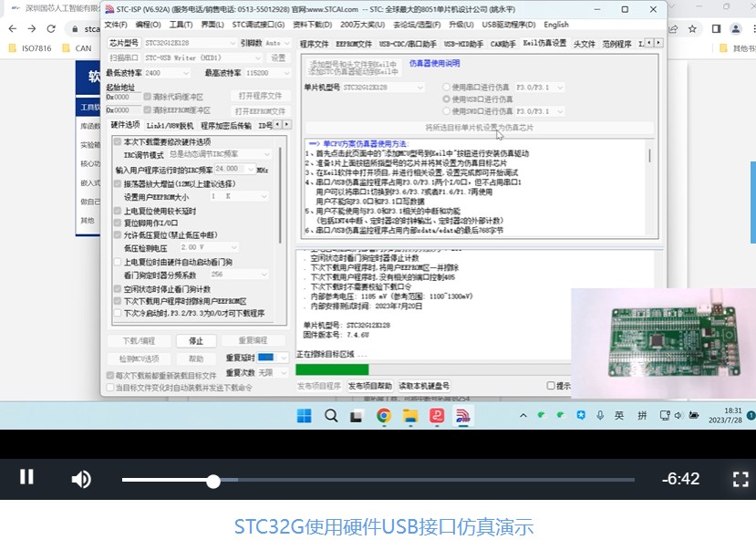The width and height of the screenshot is (756, 540).
Task: Click the video progress slider handle
Action: (213, 481)
